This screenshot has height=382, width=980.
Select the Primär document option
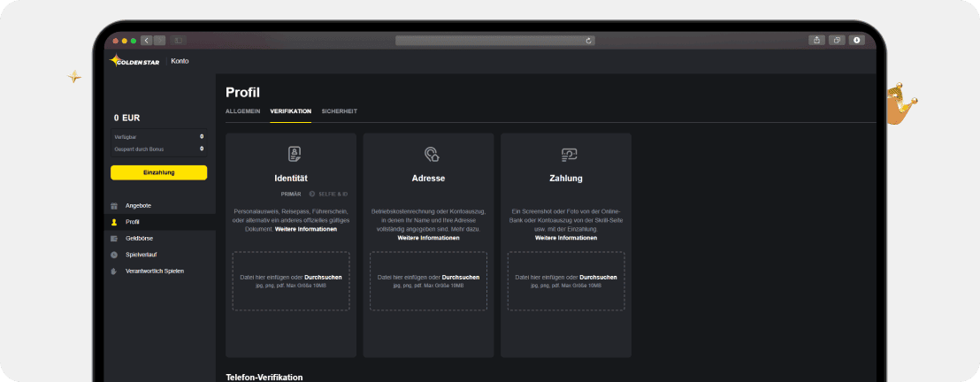pos(291,195)
